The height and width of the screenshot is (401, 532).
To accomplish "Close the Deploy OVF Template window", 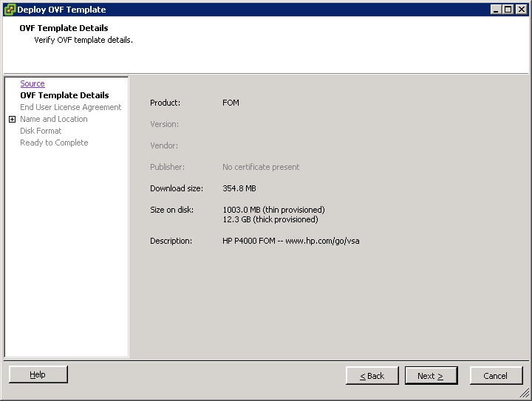I will tap(521, 10).
